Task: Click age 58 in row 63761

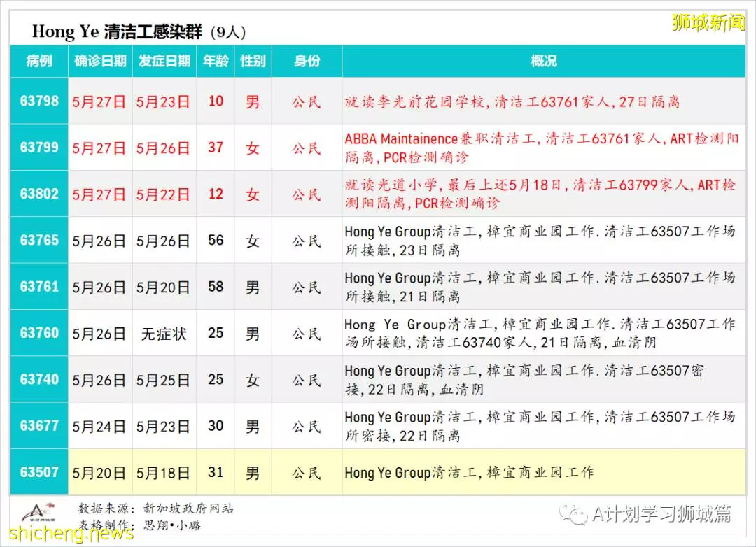Action: (216, 286)
